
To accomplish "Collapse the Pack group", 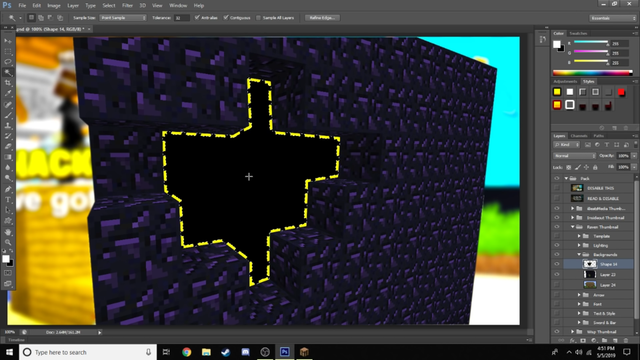I will coord(567,178).
